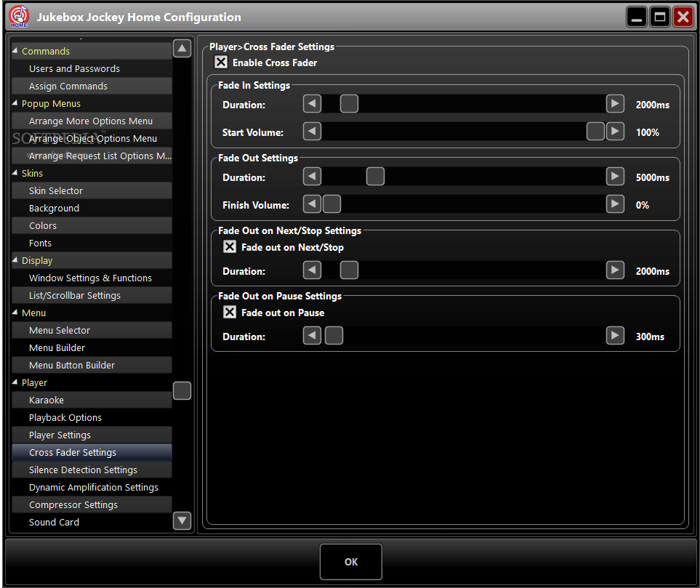Viewport: 700px width, 588px height.
Task: Open the Sound Card page
Action: [92, 522]
